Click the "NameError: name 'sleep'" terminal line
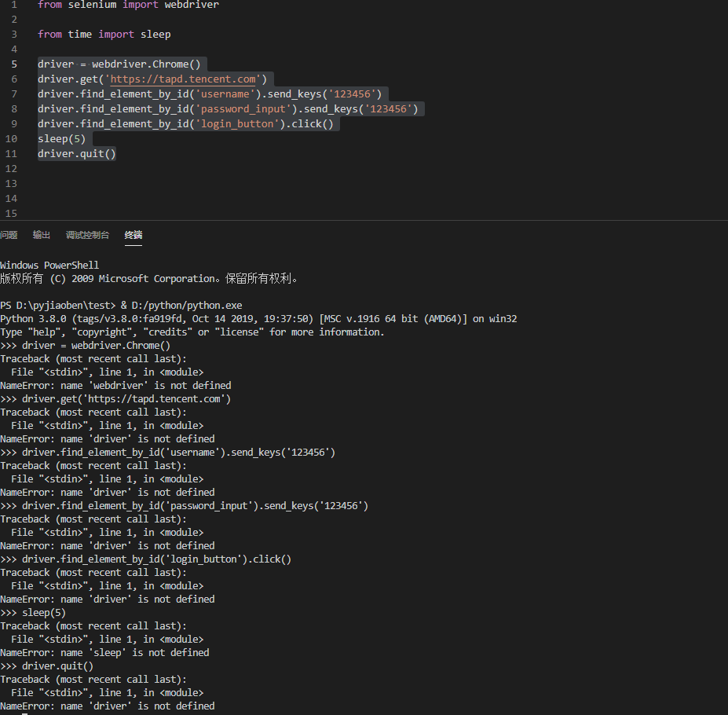 click(x=104, y=653)
